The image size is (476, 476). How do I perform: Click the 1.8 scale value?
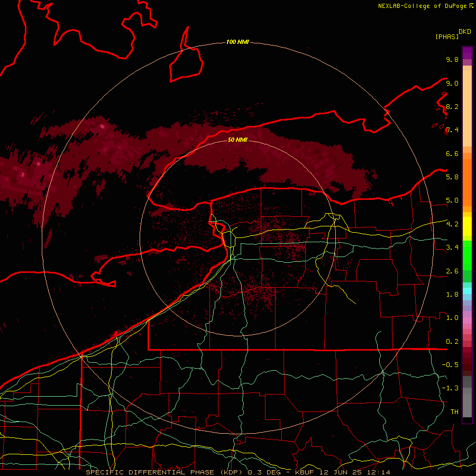click(452, 295)
